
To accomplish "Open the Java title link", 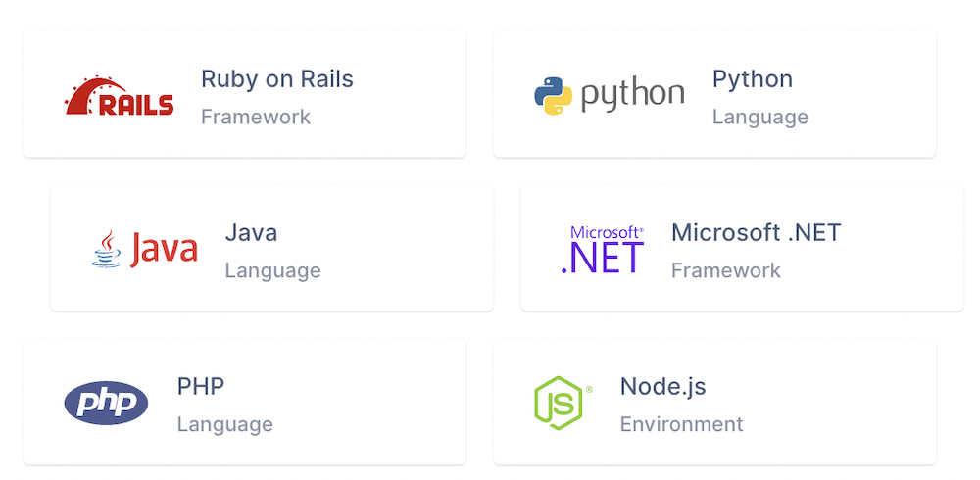I will point(251,233).
